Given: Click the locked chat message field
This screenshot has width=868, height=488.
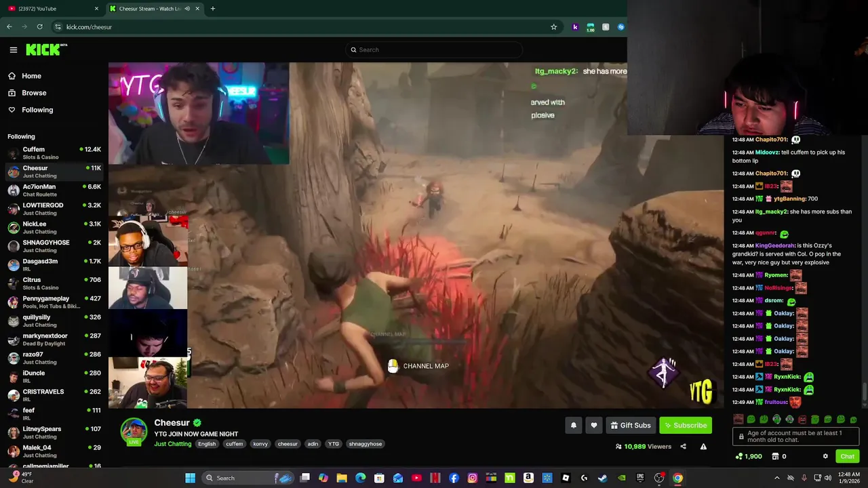Looking at the screenshot, I should [x=796, y=436].
